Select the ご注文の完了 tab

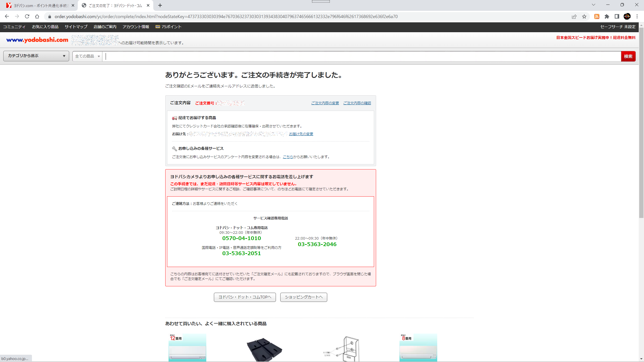115,6
